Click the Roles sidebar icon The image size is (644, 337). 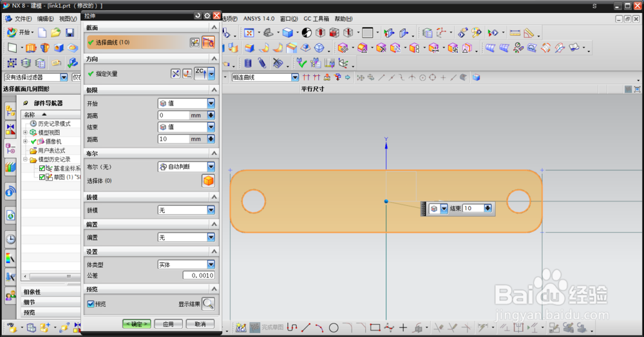10,295
